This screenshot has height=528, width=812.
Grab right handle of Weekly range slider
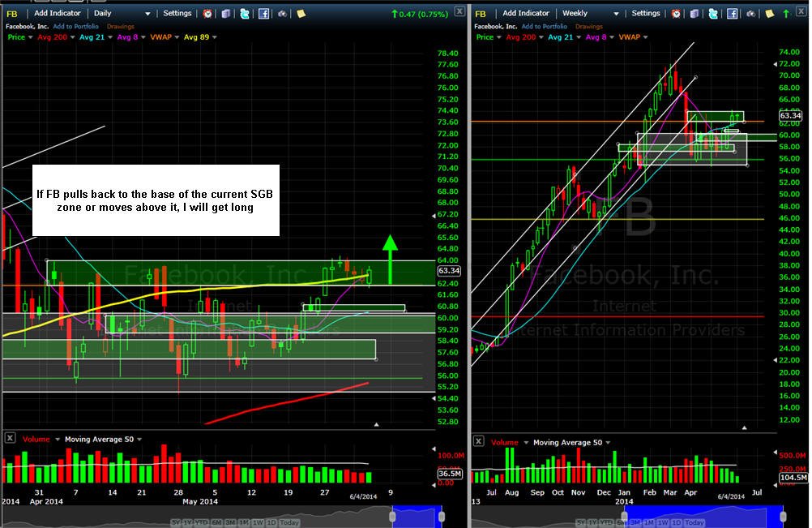783,517
